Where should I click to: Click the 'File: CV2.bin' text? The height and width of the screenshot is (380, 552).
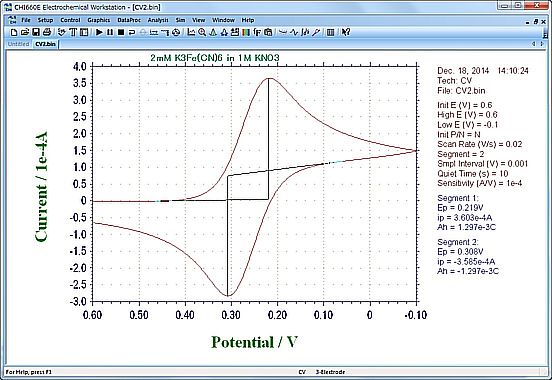click(461, 91)
